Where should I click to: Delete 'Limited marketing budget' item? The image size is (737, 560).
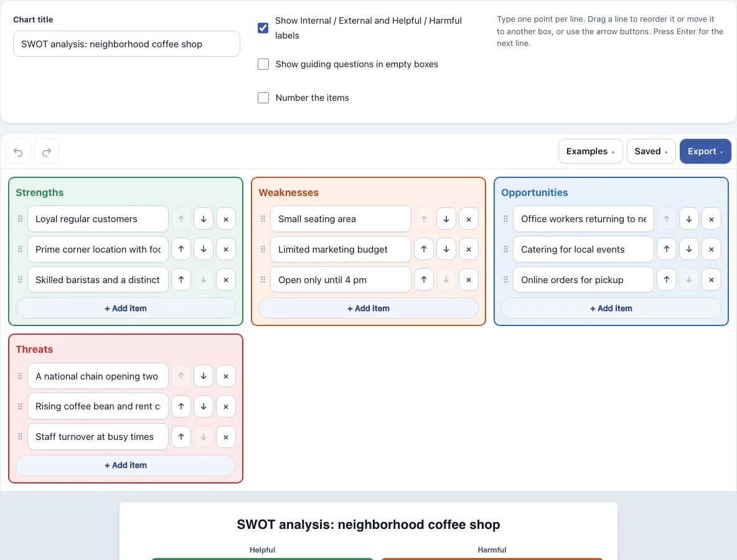point(469,249)
